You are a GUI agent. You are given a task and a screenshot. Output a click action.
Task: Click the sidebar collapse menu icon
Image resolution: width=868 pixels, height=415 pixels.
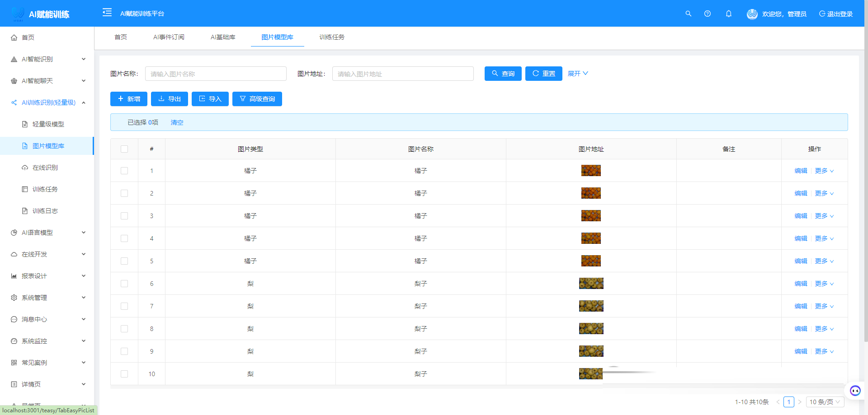107,13
